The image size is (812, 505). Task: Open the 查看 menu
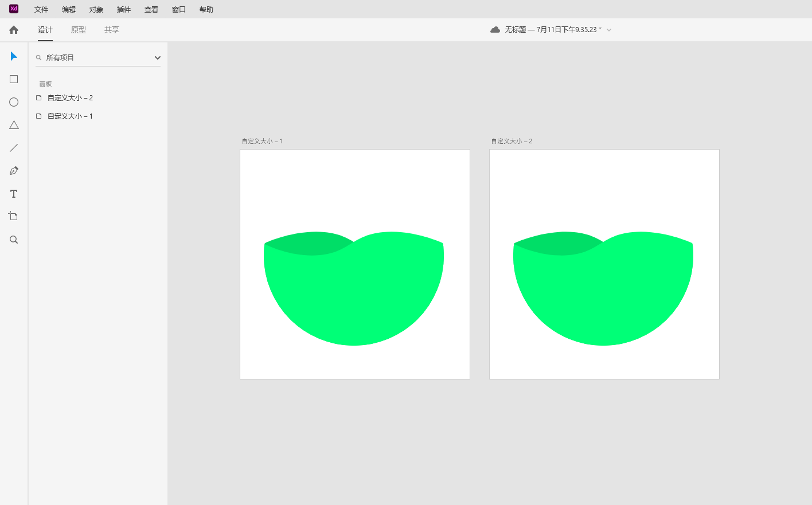(x=151, y=10)
